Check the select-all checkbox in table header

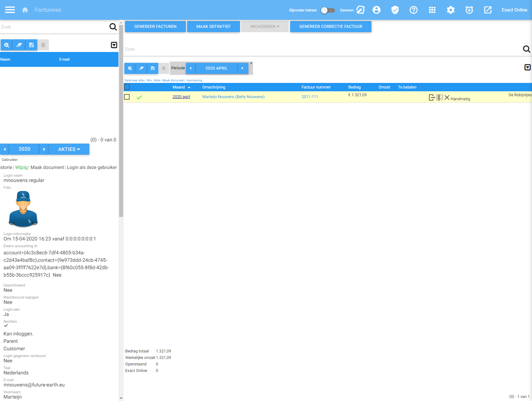coord(127,87)
